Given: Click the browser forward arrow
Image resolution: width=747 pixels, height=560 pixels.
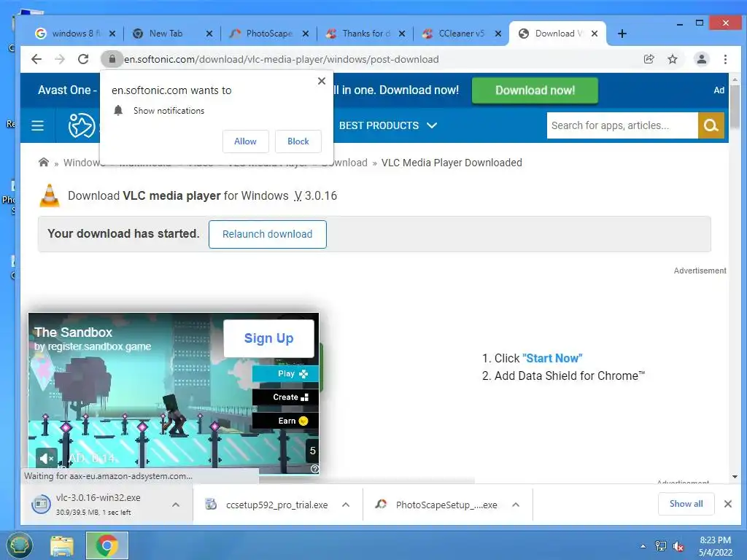Looking at the screenshot, I should (60, 59).
